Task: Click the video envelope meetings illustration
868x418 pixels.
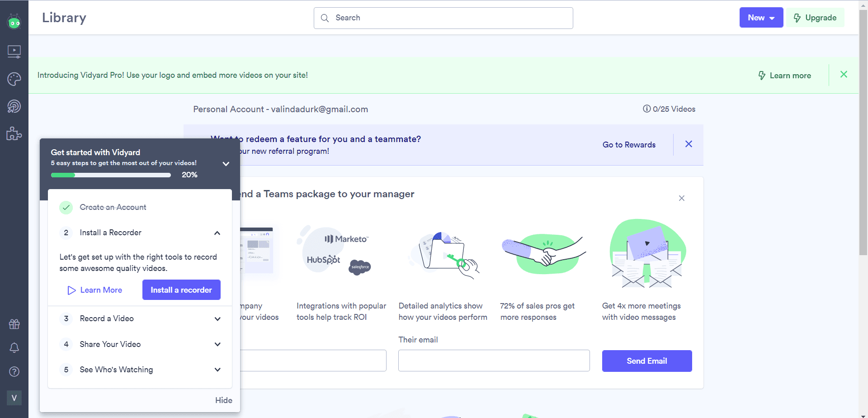Action: [647, 253]
